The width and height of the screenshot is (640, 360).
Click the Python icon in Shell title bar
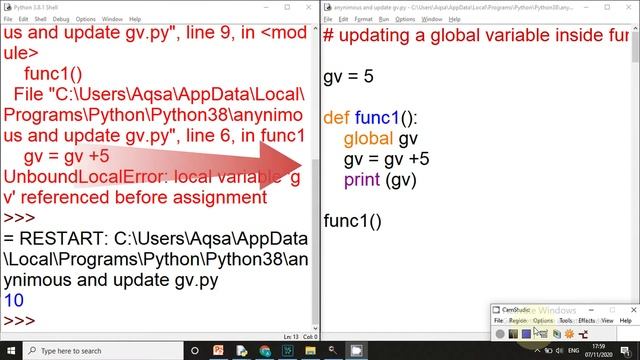point(7,7)
